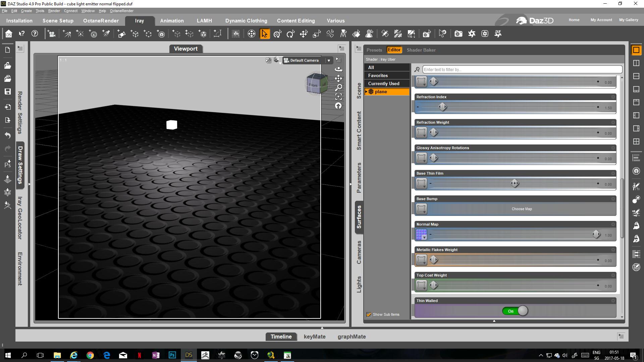Click Choose Map for Base Bump
The height and width of the screenshot is (362, 644).
click(521, 209)
